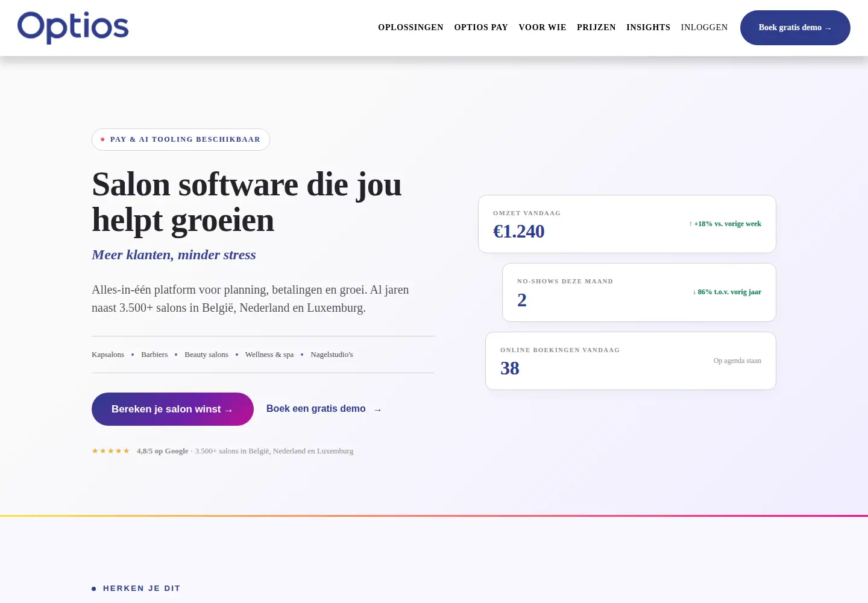Image resolution: width=868 pixels, height=603 pixels.
Task: Click the Omzet vandaag €1.240 value
Action: [518, 232]
